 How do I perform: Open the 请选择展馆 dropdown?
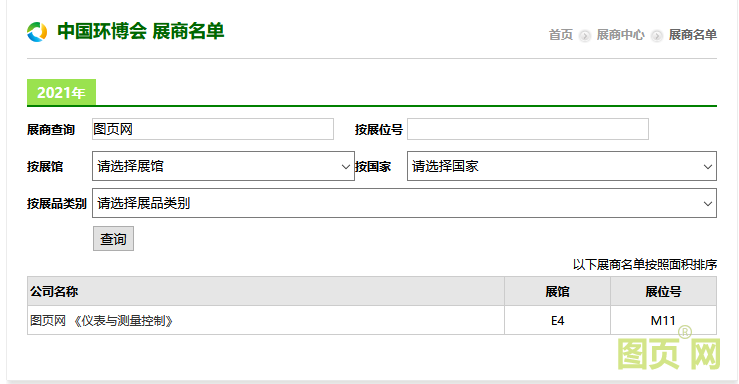tap(223, 166)
